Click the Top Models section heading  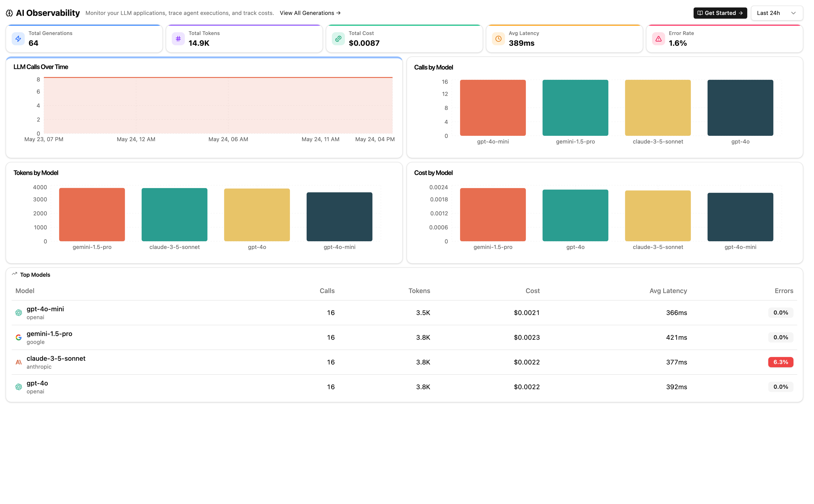click(35, 275)
